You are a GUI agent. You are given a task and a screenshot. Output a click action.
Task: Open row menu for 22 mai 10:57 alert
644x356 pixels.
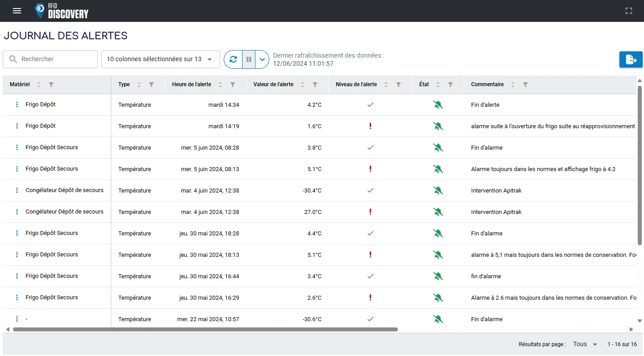pyautogui.click(x=17, y=319)
